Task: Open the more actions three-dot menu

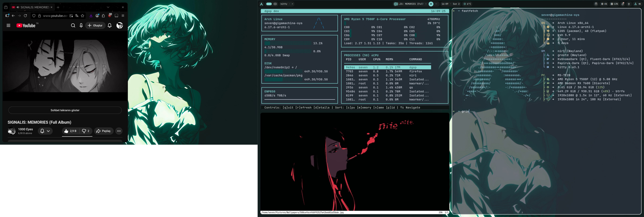Action: [x=119, y=131]
